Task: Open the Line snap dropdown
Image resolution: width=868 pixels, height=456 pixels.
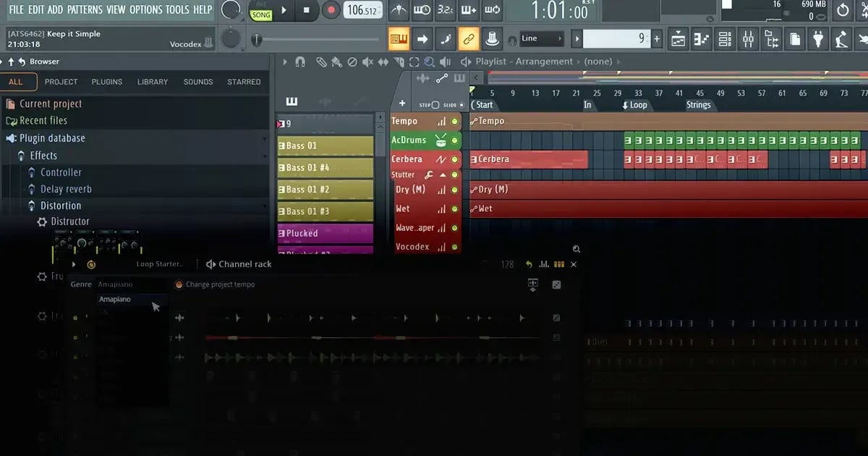Action: (542, 38)
